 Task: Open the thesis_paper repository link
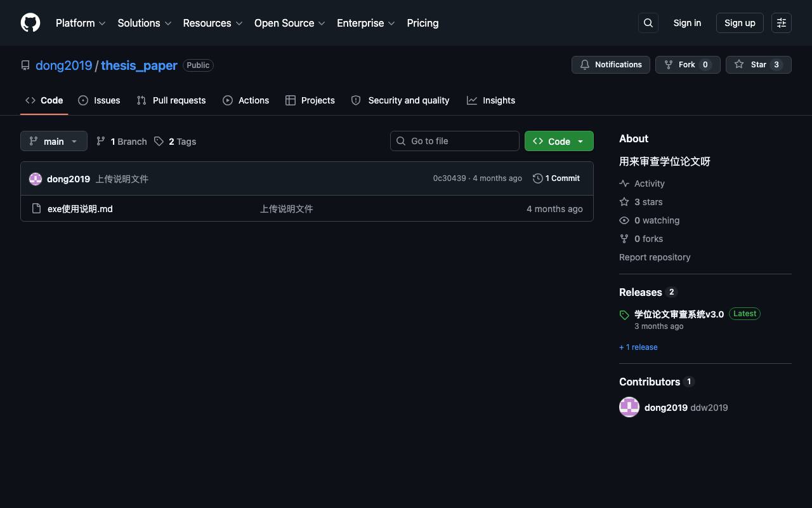click(139, 65)
